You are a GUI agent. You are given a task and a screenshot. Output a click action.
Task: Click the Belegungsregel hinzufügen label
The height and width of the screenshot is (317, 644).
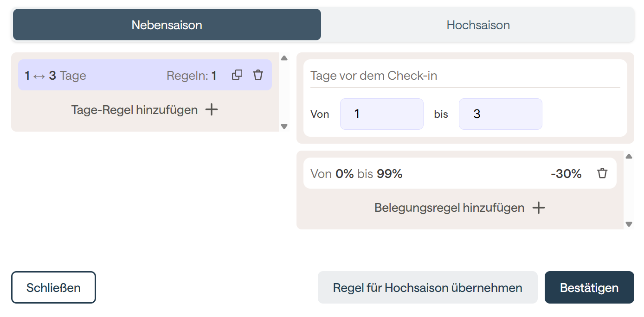tap(449, 208)
